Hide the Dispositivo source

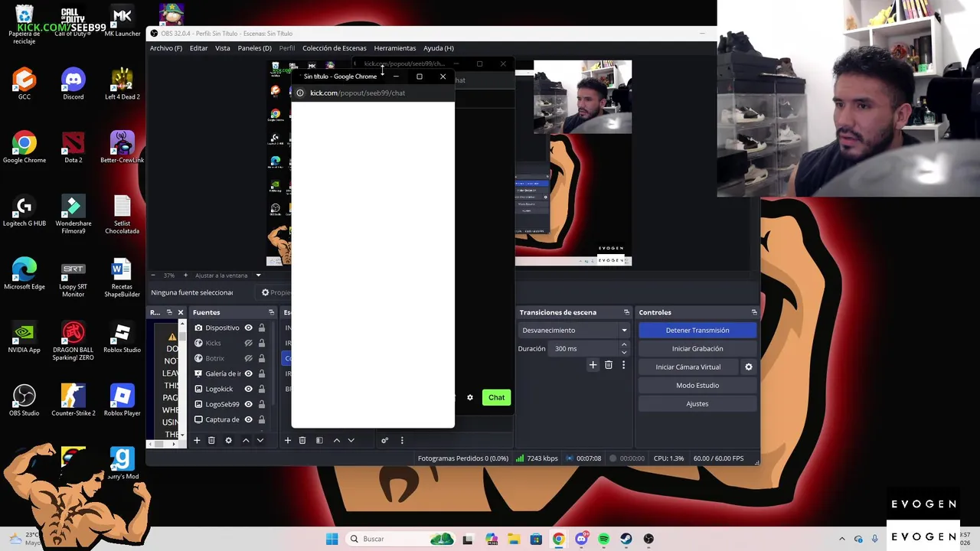(x=248, y=328)
